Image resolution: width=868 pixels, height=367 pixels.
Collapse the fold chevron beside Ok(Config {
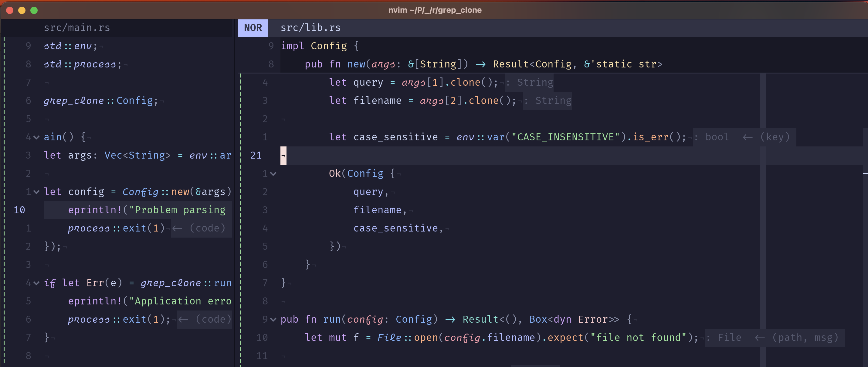273,174
